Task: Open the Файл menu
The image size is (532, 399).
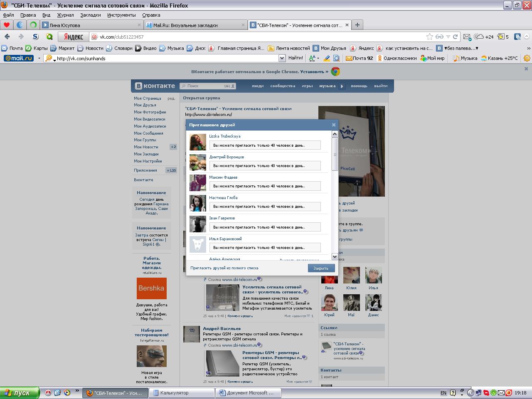Action: click(8, 15)
